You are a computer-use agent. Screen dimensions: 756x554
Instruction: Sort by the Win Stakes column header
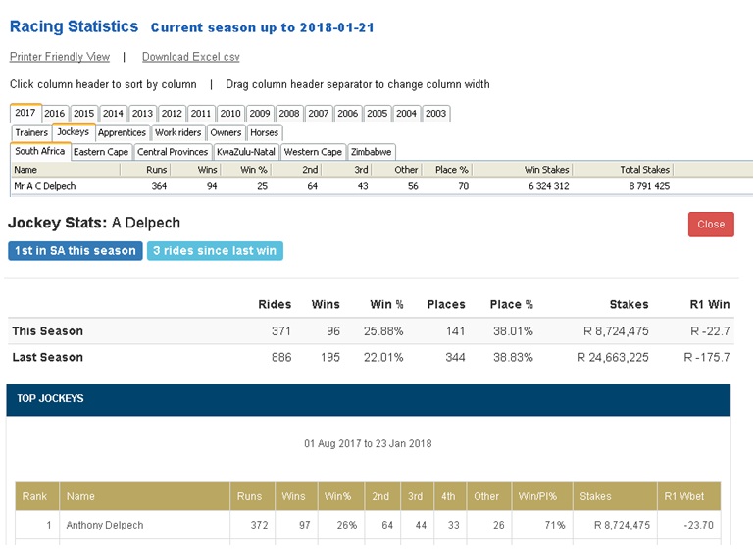[546, 170]
